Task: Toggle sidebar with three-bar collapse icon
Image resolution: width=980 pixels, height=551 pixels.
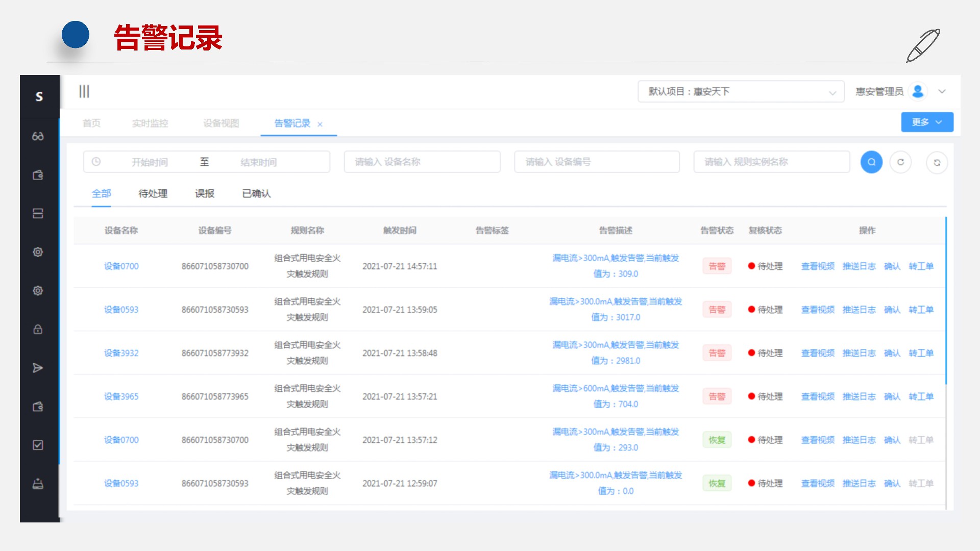Action: (x=84, y=91)
